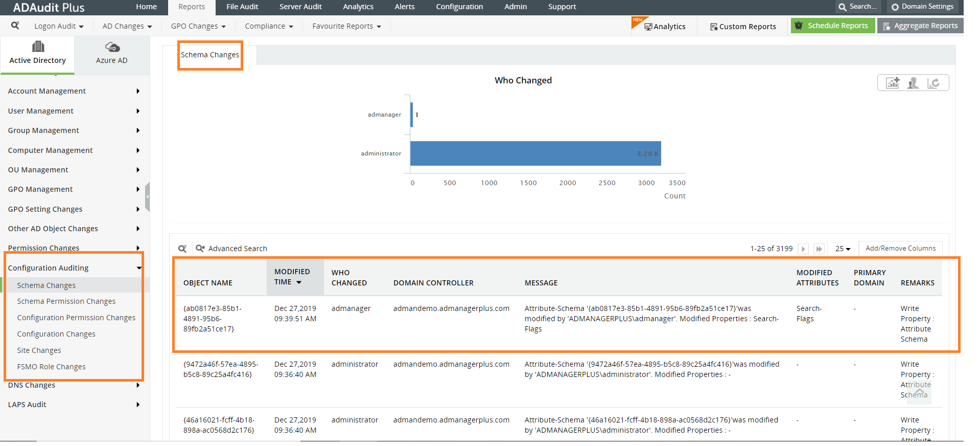This screenshot has width=980, height=446.
Task: Sort by Who Changed column header
Action: (349, 278)
